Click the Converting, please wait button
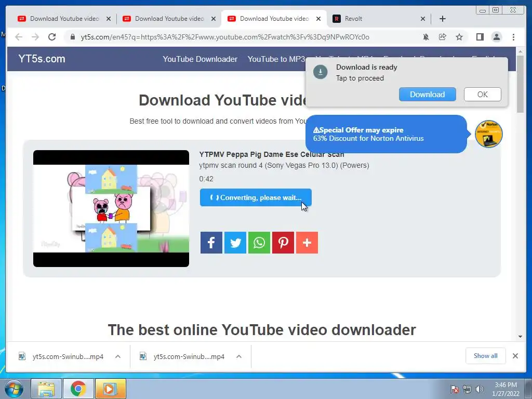The image size is (532, 399). [256, 197]
